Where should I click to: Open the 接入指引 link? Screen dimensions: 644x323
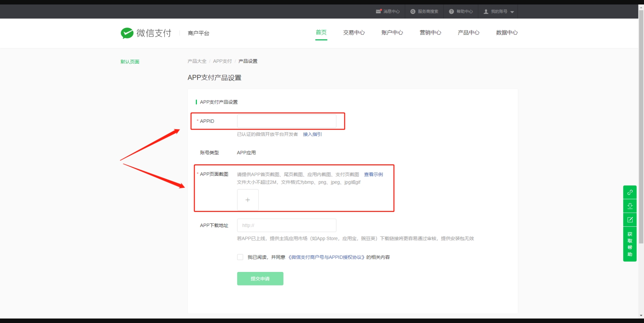click(x=312, y=134)
